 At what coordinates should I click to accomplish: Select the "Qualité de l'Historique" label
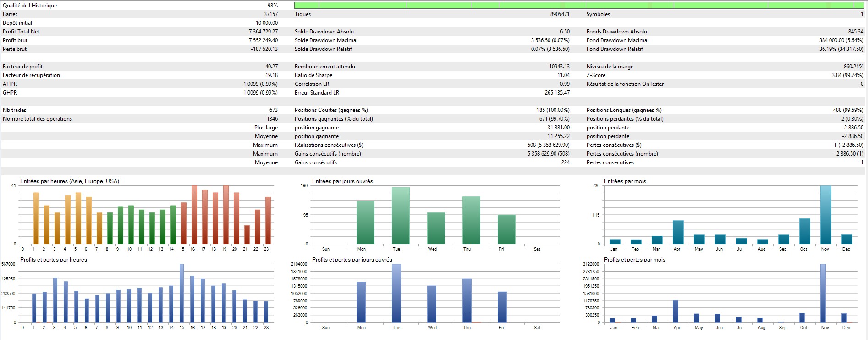pyautogui.click(x=30, y=6)
